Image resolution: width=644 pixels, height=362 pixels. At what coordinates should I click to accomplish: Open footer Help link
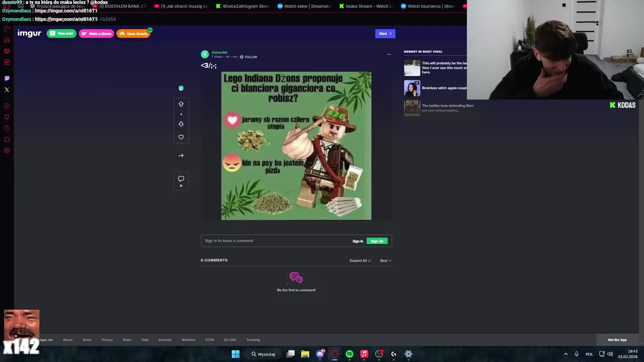click(x=145, y=340)
